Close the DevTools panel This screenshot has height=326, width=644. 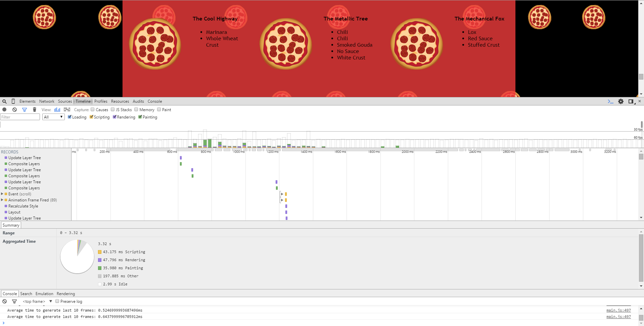(x=640, y=101)
